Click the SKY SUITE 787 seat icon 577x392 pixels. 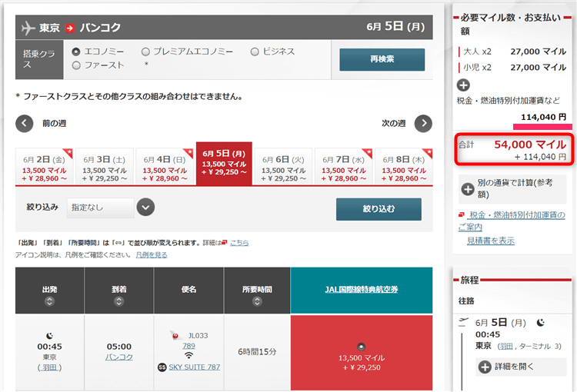[162, 367]
